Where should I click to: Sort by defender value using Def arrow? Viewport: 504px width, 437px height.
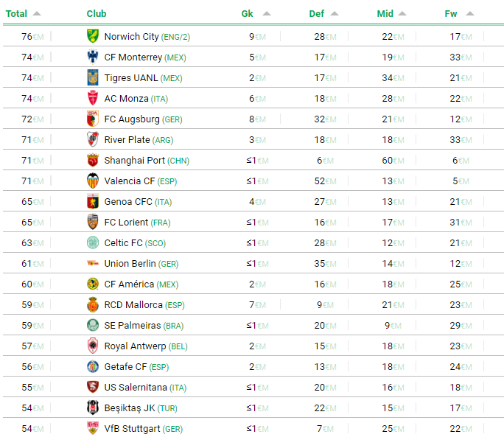335,13
